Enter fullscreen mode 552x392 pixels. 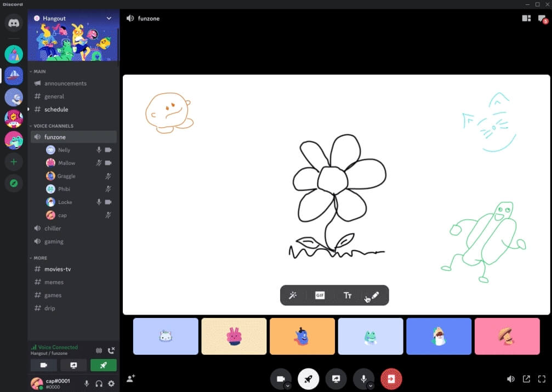pyautogui.click(x=542, y=378)
